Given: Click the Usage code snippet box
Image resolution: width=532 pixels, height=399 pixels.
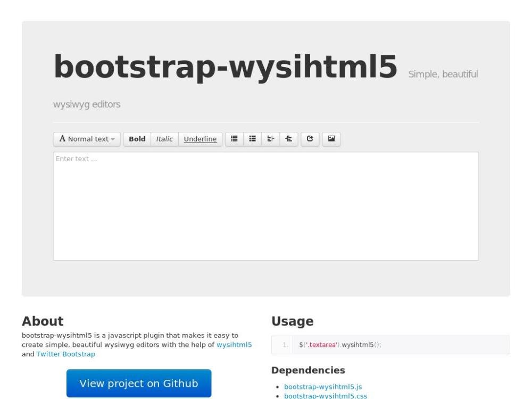Looking at the screenshot, I should pyautogui.click(x=390, y=345).
